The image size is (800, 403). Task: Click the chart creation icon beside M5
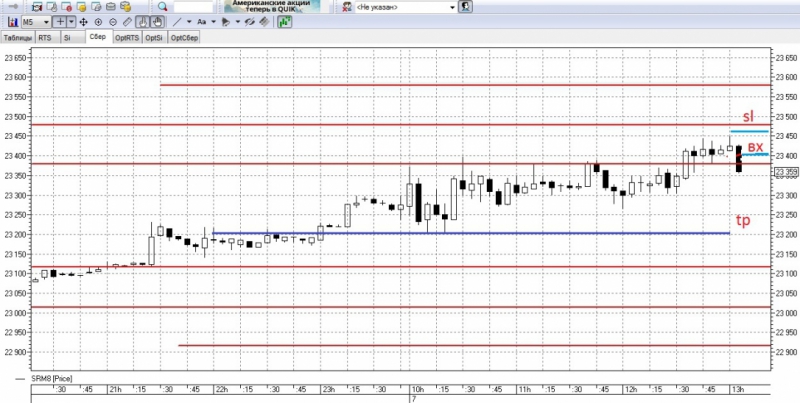pos(13,22)
